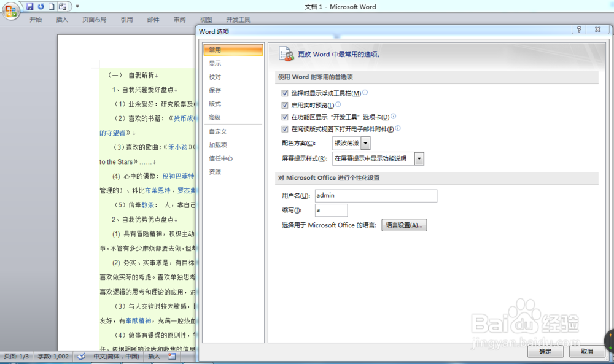
Task: Click the 语言设置 button
Action: point(404,225)
